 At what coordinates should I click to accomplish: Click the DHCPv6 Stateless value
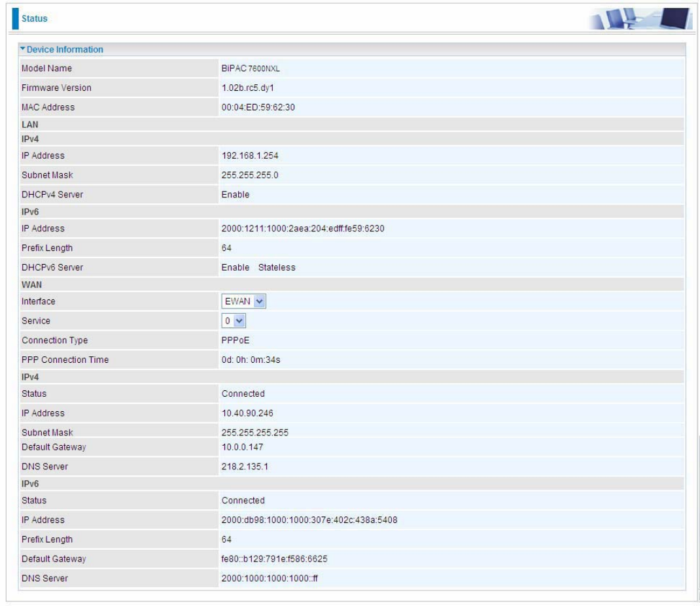pyautogui.click(x=277, y=267)
